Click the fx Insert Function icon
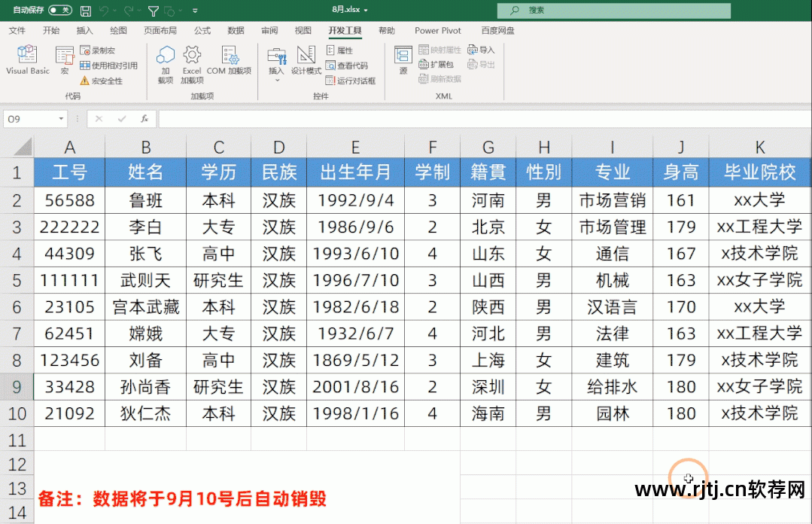 (146, 118)
